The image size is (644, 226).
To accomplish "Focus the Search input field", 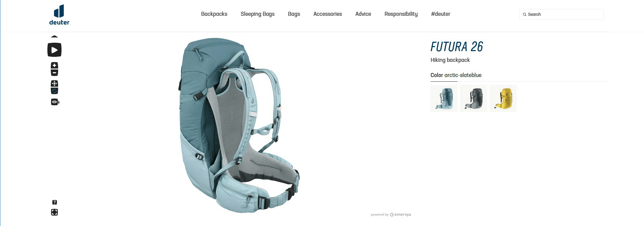I will pyautogui.click(x=561, y=14).
